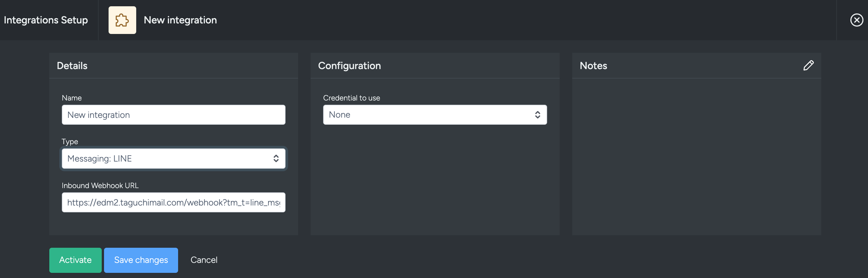Edit notes using the pencil icon
This screenshot has width=868, height=278.
[x=808, y=65]
